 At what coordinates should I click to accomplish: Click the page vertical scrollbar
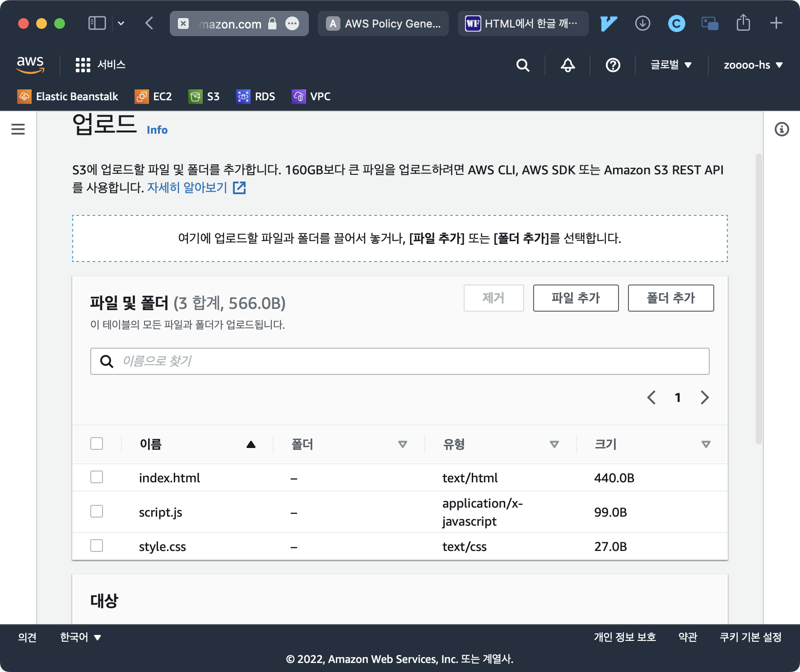[759, 298]
